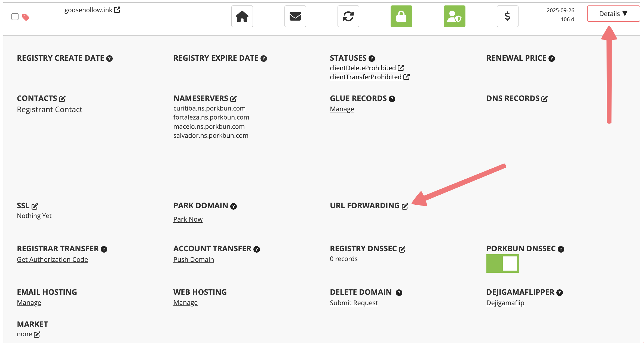Image resolution: width=644 pixels, height=343 pixels.
Task: Edit Contacts via pencil icon
Action: click(x=62, y=99)
